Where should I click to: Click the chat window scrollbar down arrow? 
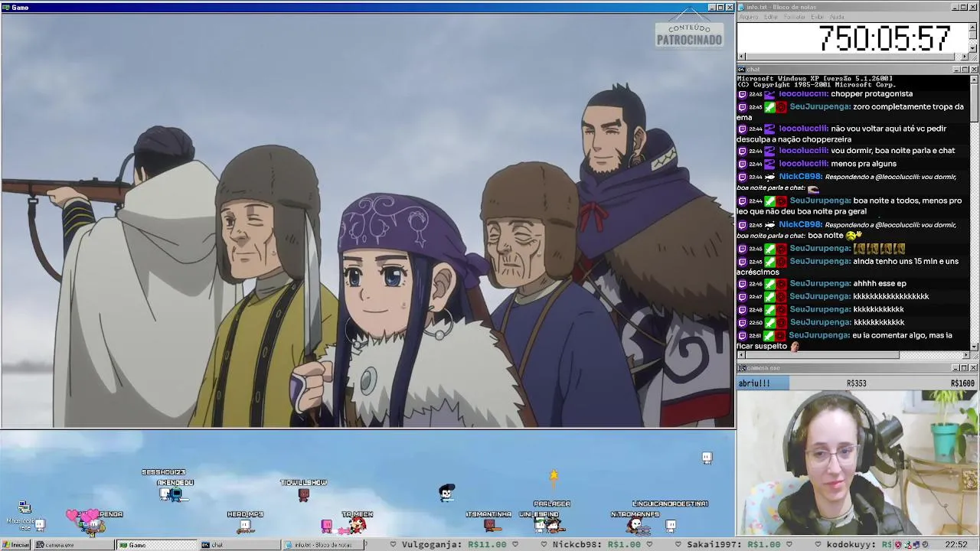[974, 347]
